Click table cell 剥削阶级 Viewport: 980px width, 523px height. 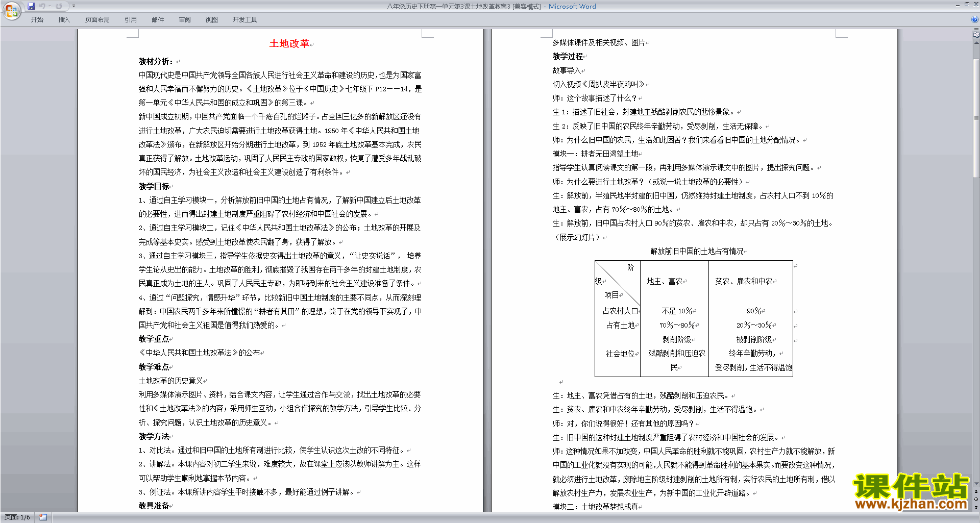677,339
